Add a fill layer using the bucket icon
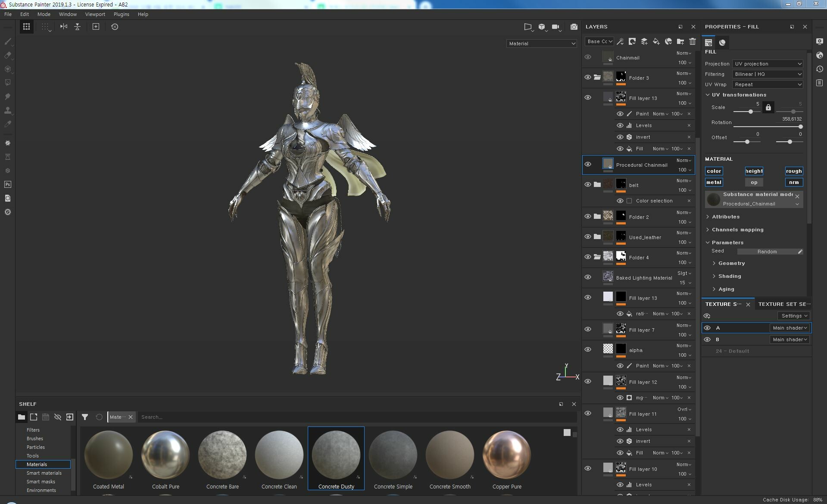The height and width of the screenshot is (504, 827). 656,41
